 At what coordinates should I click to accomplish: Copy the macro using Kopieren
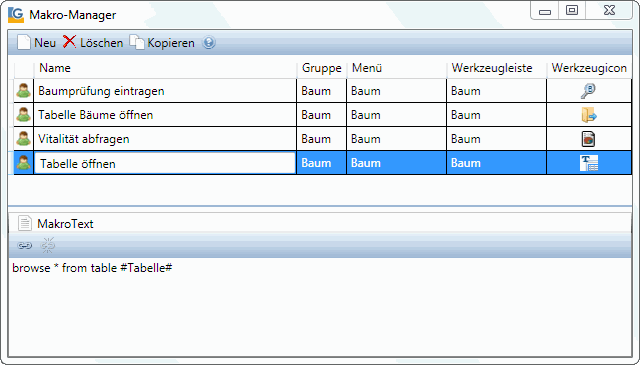(162, 42)
